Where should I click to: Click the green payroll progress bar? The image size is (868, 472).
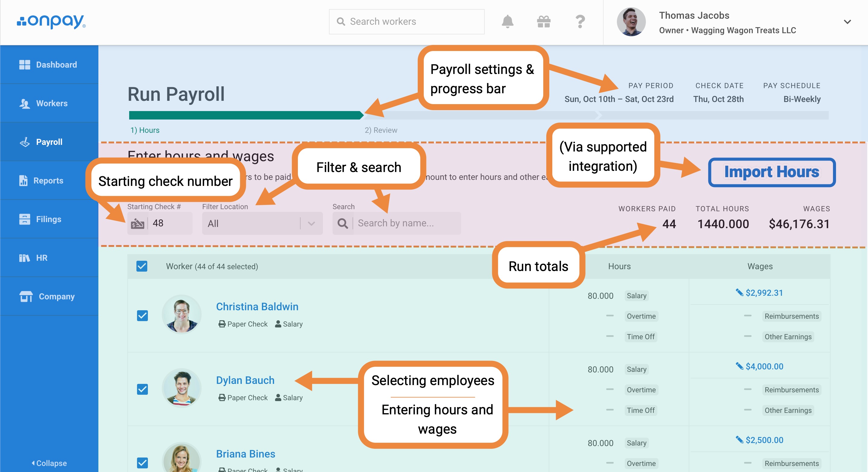pyautogui.click(x=246, y=115)
